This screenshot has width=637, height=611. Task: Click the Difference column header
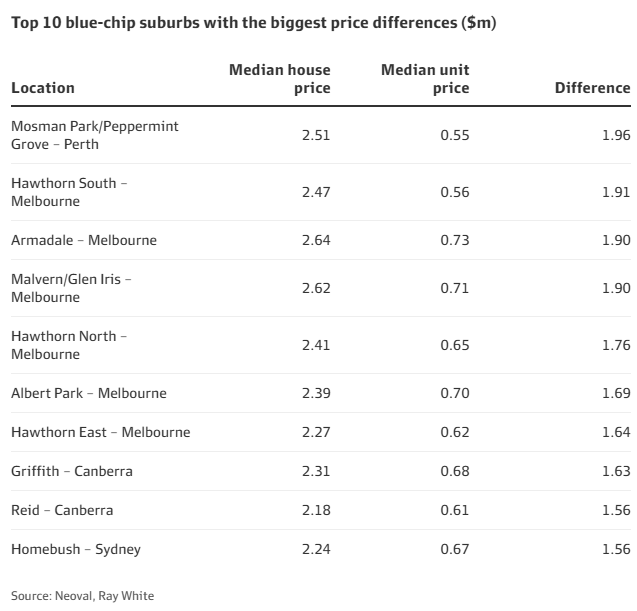pos(592,88)
